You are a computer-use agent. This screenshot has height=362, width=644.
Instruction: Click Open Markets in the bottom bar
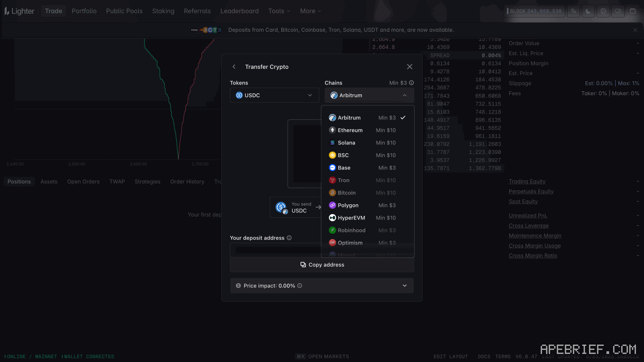(x=322, y=357)
